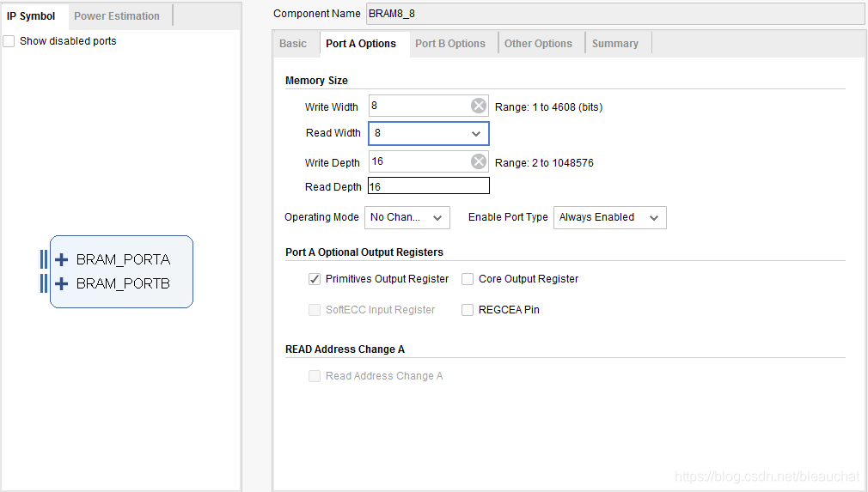View the Summary tab
The width and height of the screenshot is (868, 492).
pos(615,44)
